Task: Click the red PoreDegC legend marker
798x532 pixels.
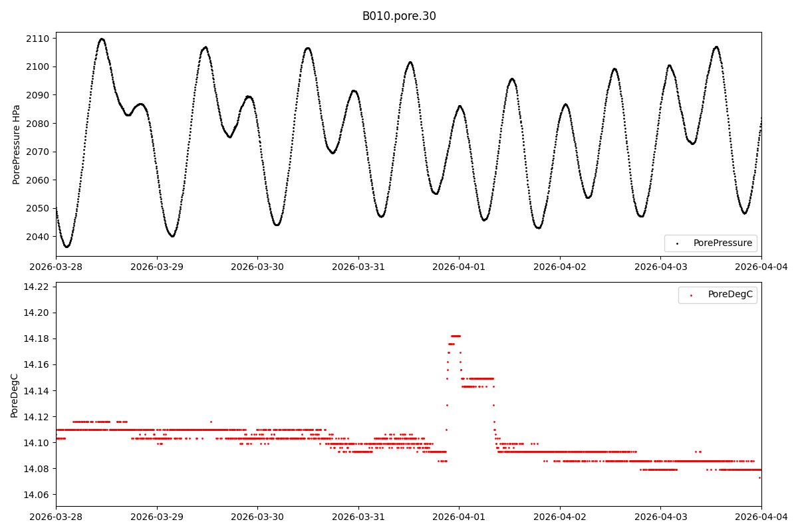Action: [691, 295]
